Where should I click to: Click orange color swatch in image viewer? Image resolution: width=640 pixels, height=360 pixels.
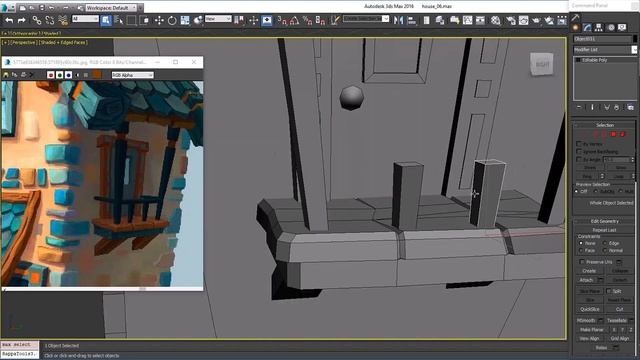[x=97, y=75]
